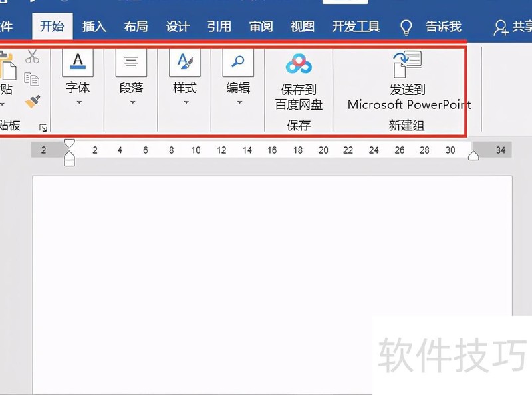
Task: Select the Format Painter brush icon
Action: coord(32,101)
